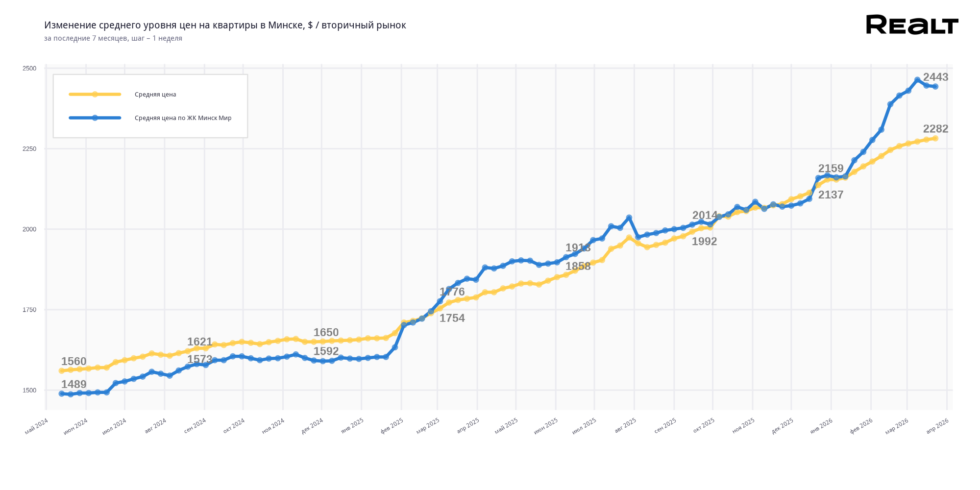The image size is (980, 490).
Task: Select the 1489 starting blue data label
Action: 73,385
